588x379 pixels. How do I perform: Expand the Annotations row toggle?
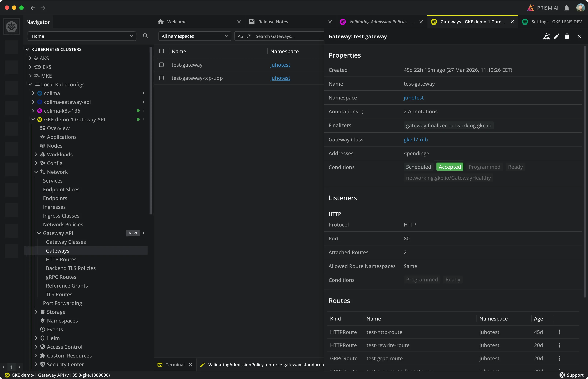(362, 112)
